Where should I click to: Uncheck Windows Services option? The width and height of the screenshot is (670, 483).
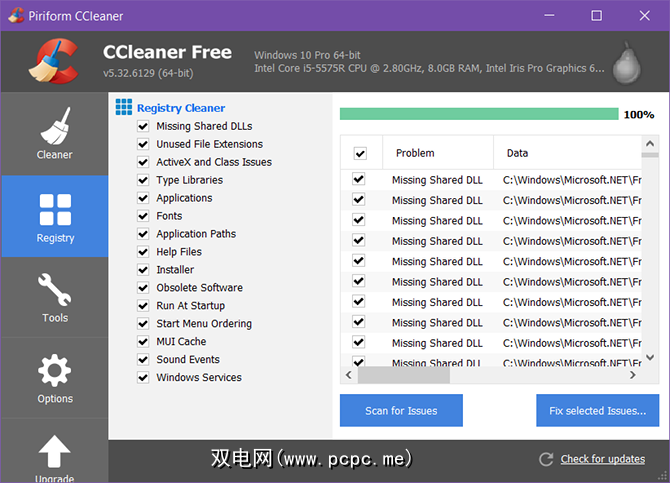coord(143,378)
